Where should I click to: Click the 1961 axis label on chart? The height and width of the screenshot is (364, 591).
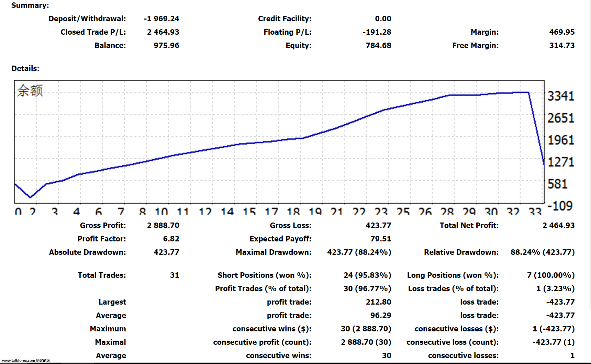(561, 140)
